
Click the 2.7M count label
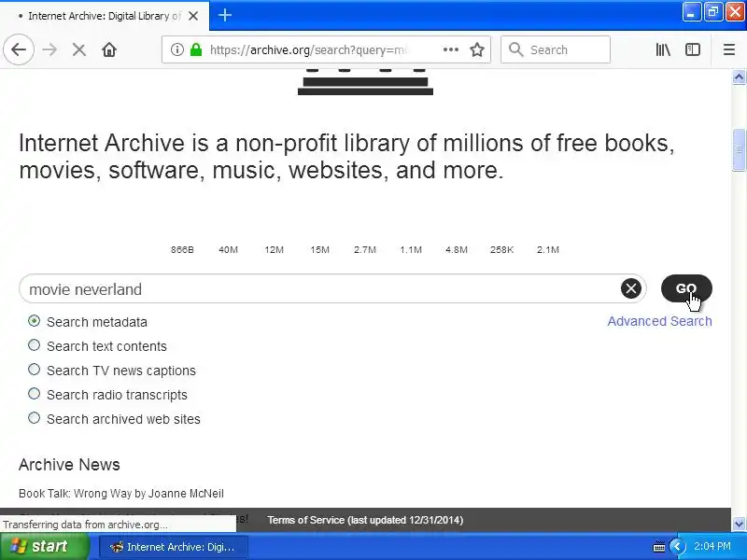coord(365,249)
